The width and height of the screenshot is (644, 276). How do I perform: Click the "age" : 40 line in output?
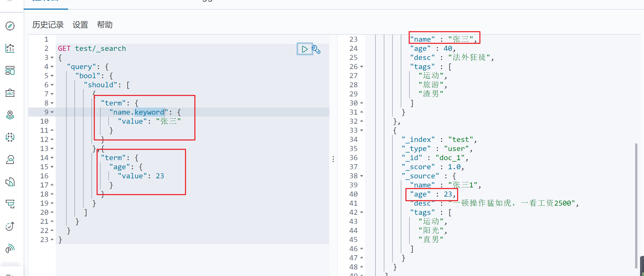click(433, 48)
